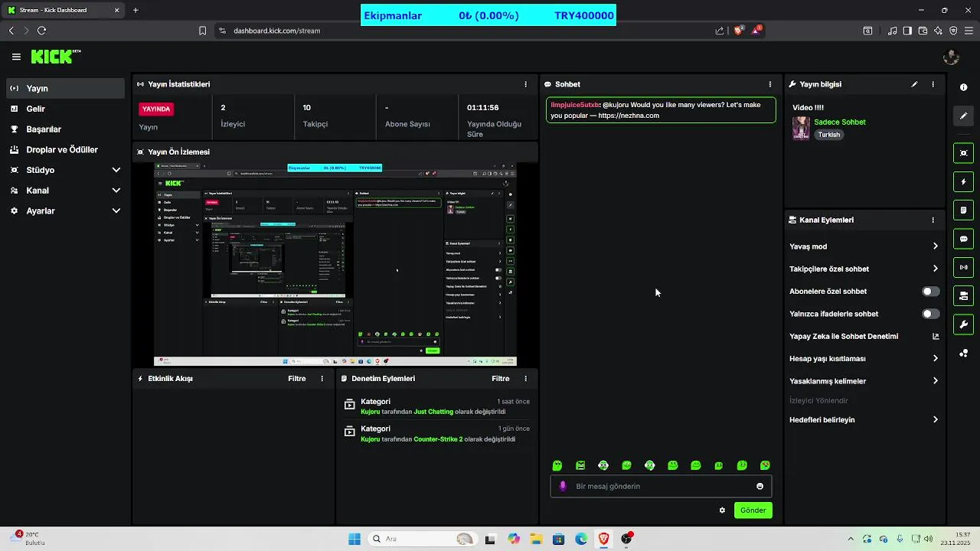Click the Counter-Strike 2 category link
The image size is (980, 551).
(438, 439)
